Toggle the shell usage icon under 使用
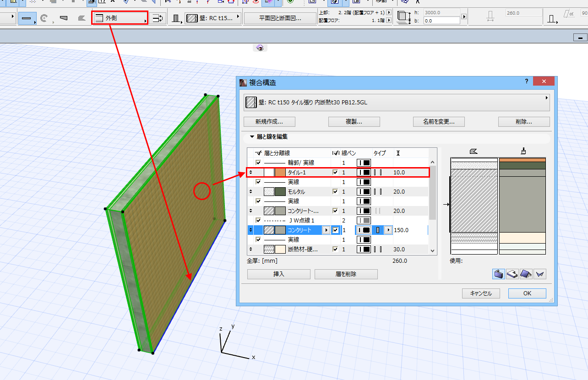The height and width of the screenshot is (380, 588). coord(540,274)
